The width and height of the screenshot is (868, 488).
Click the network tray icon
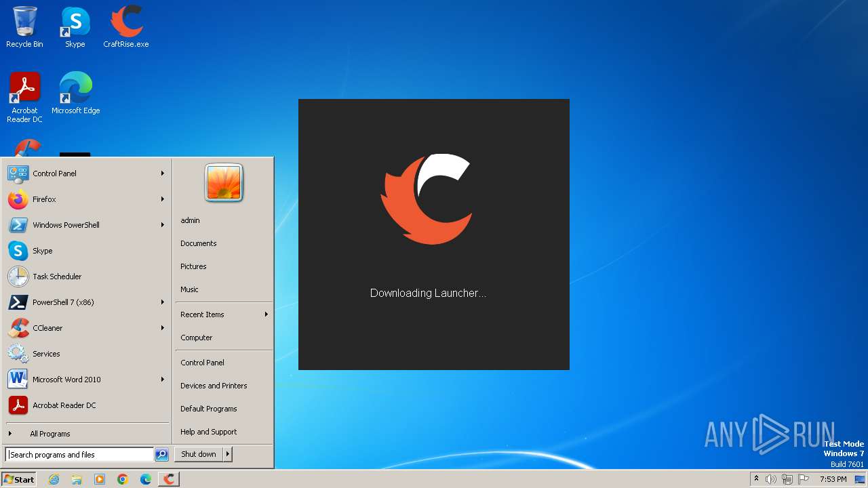pos(787,479)
